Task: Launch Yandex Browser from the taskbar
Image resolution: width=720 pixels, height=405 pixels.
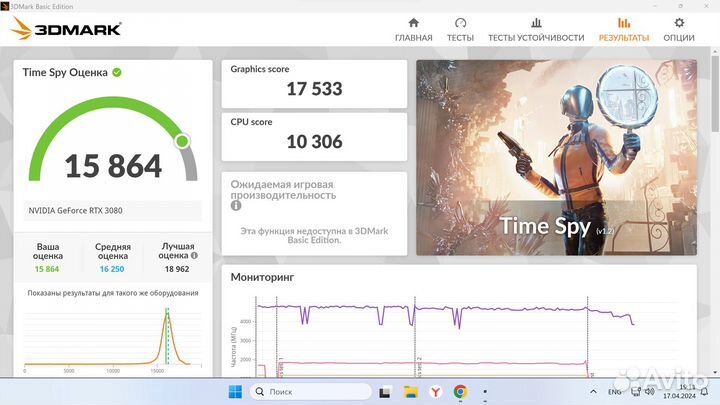Action: [x=435, y=392]
